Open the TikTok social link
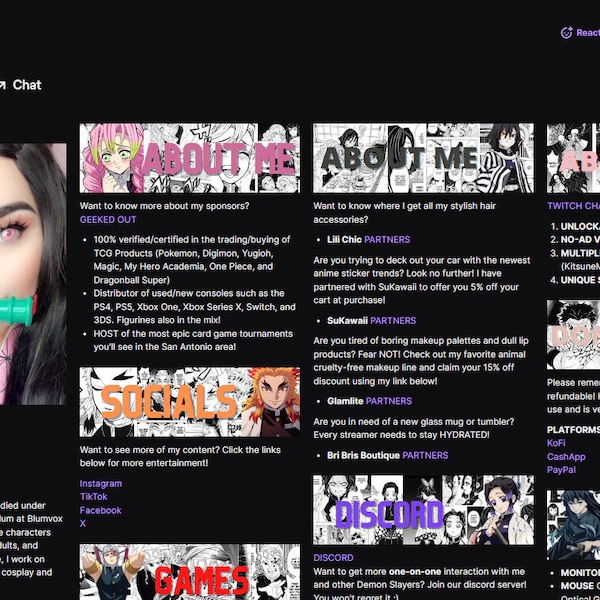Screen dimensions: 600x600 (93, 497)
